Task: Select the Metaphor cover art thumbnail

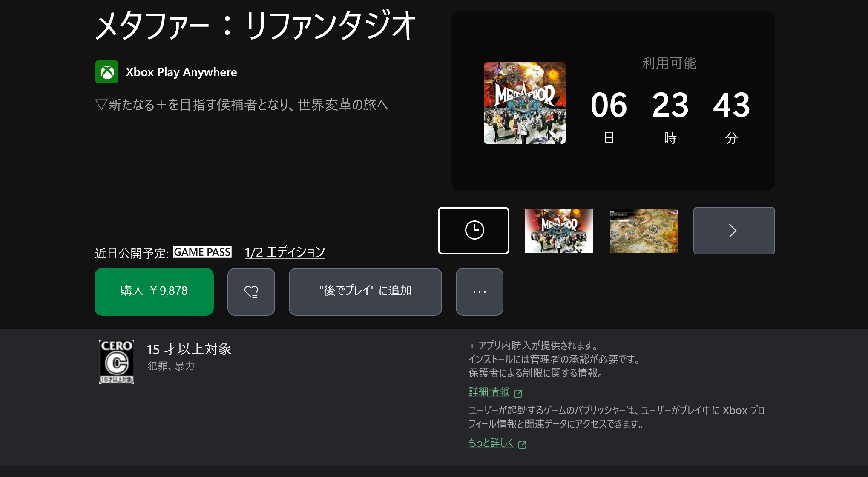Action: click(x=559, y=231)
